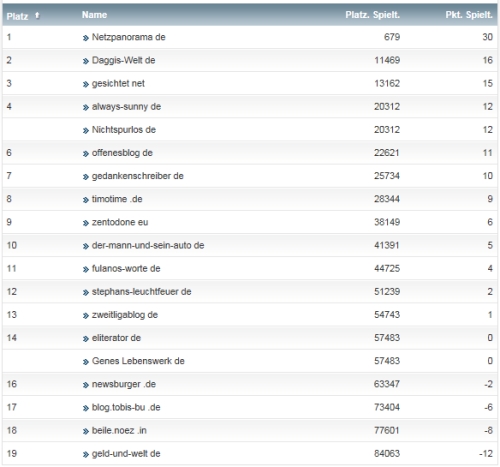Screen dimensions: 500x467
Task: Open the stephans-leuchtfeuer de link
Action: point(141,292)
